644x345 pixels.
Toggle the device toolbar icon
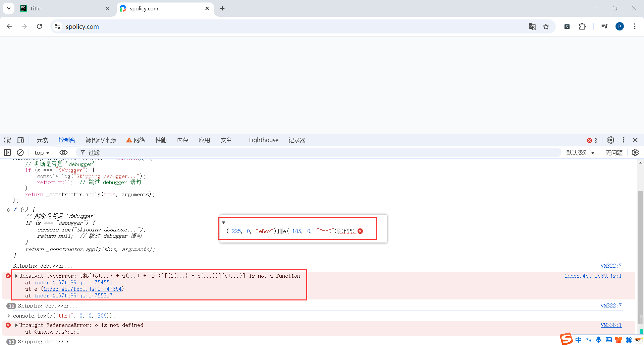(x=20, y=140)
